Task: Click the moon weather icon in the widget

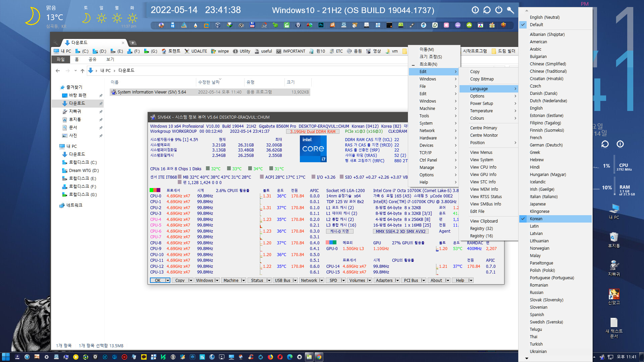Action: point(33,16)
